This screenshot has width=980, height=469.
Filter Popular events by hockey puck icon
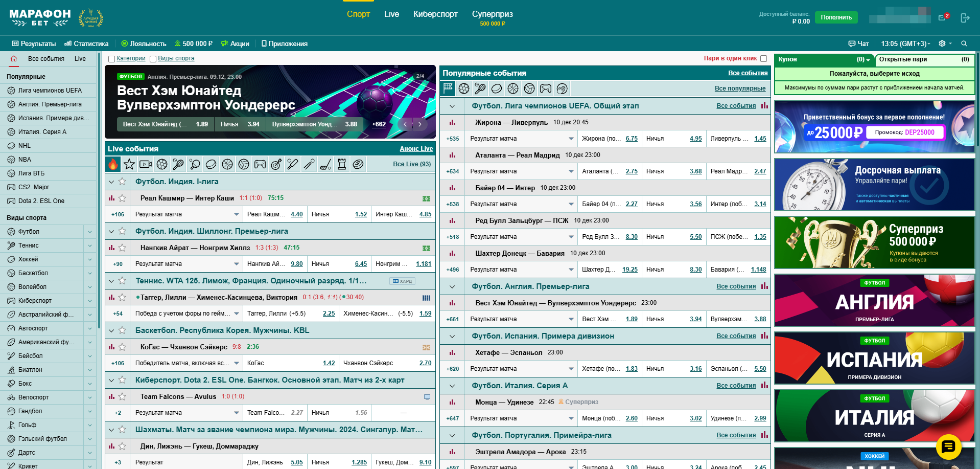497,88
